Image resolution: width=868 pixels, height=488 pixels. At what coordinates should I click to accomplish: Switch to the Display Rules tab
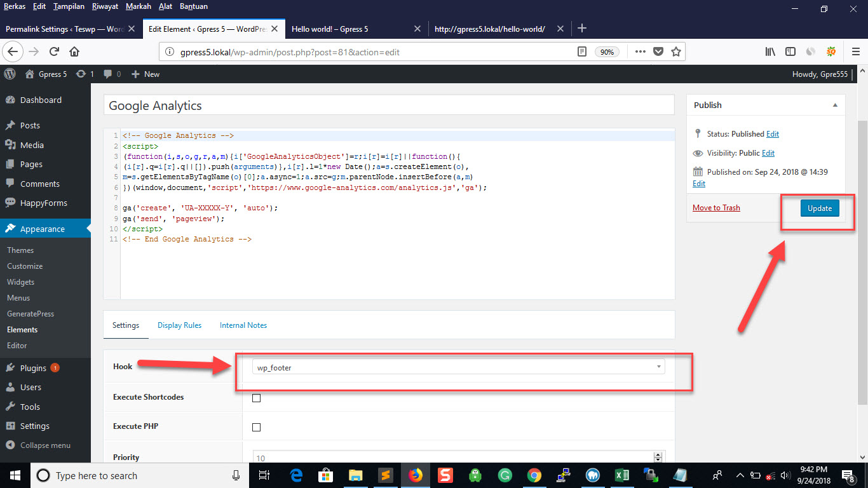[179, 325]
